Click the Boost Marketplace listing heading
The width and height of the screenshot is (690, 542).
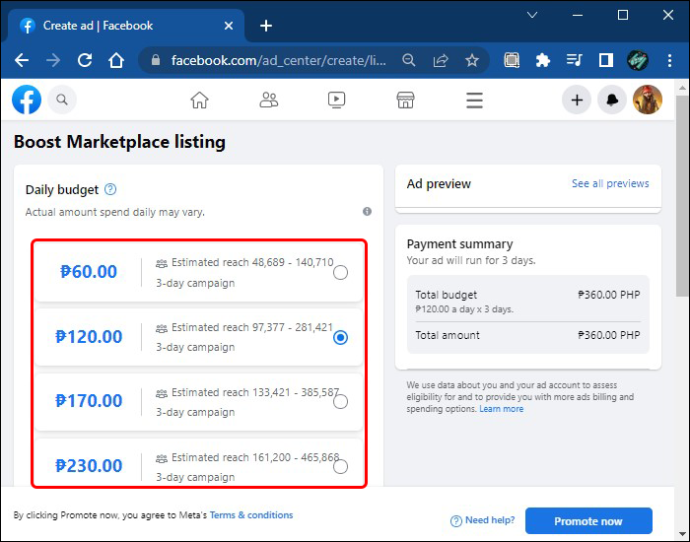coord(120,142)
